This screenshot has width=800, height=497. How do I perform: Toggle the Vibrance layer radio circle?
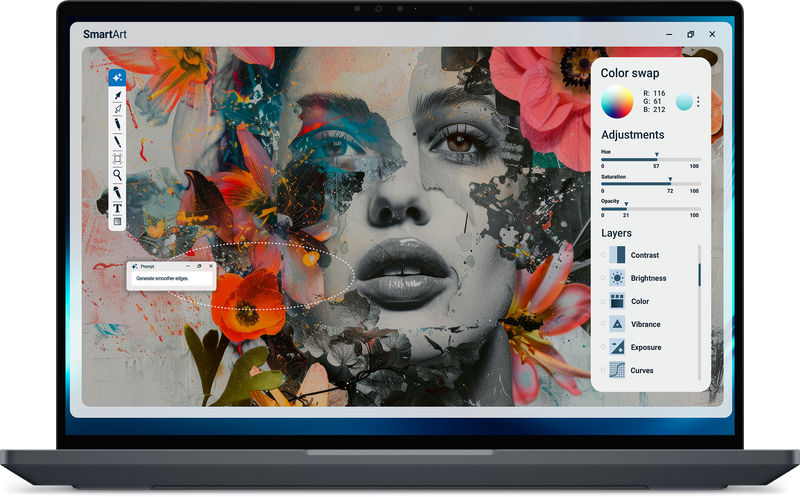[603, 324]
